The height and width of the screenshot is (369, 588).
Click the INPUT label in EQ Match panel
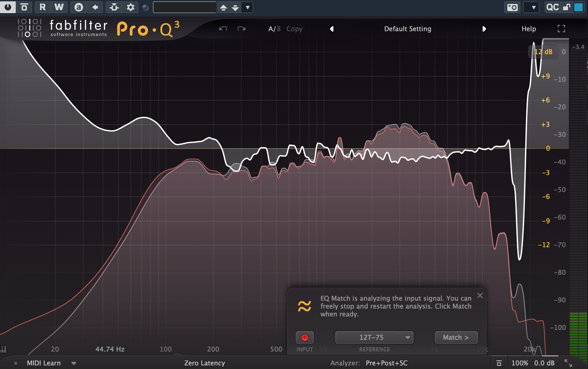[305, 349]
